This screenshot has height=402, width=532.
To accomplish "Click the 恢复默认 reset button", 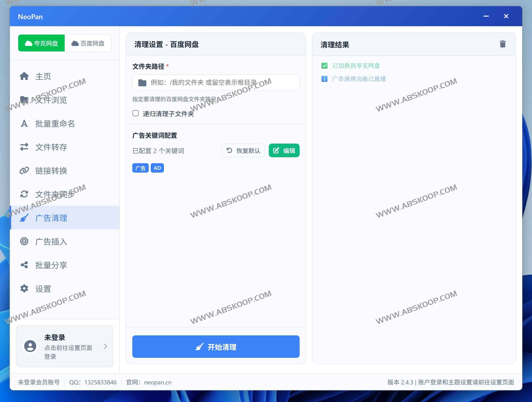I will tap(243, 151).
